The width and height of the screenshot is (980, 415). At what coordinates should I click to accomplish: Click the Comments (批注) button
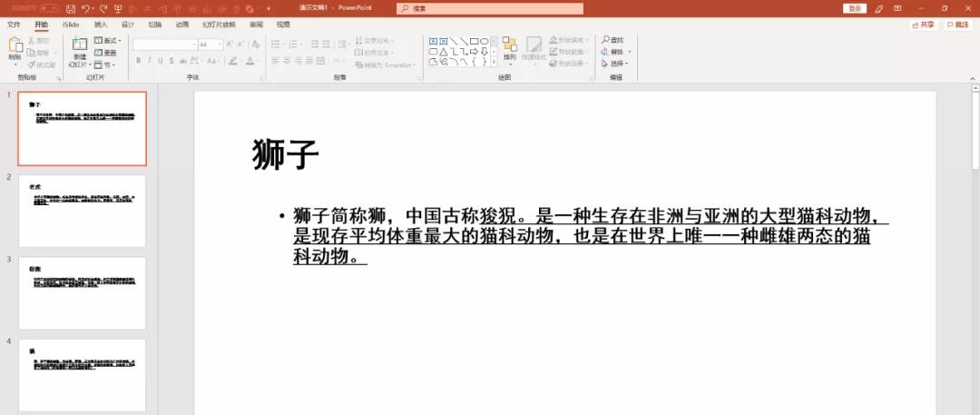[x=958, y=25]
